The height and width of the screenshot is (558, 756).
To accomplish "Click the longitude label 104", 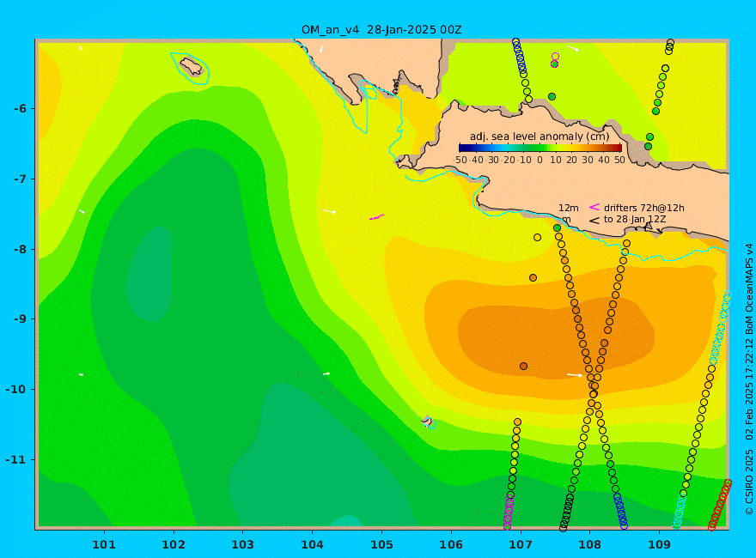I will 312,545.
